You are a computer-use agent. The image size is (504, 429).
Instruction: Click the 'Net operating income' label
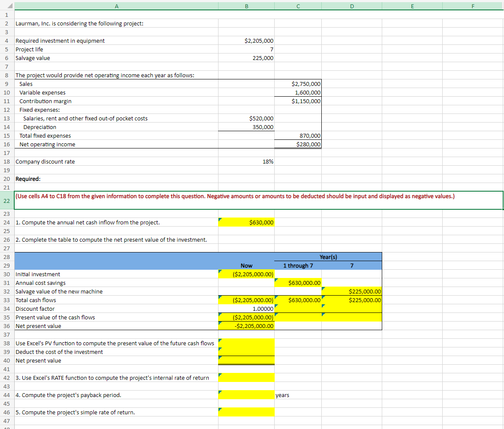[47, 145]
